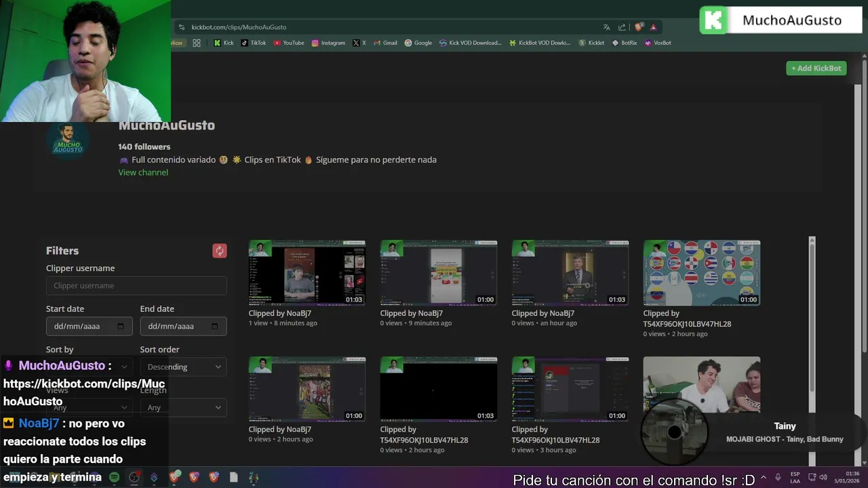Open the X bookmark
The height and width of the screenshot is (488, 868).
click(x=359, y=43)
